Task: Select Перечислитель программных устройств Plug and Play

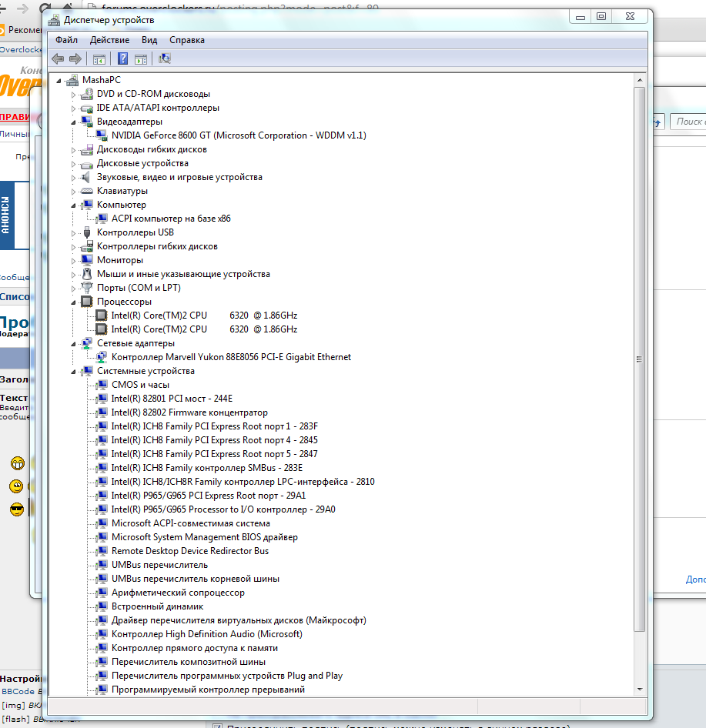Action: [x=227, y=676]
